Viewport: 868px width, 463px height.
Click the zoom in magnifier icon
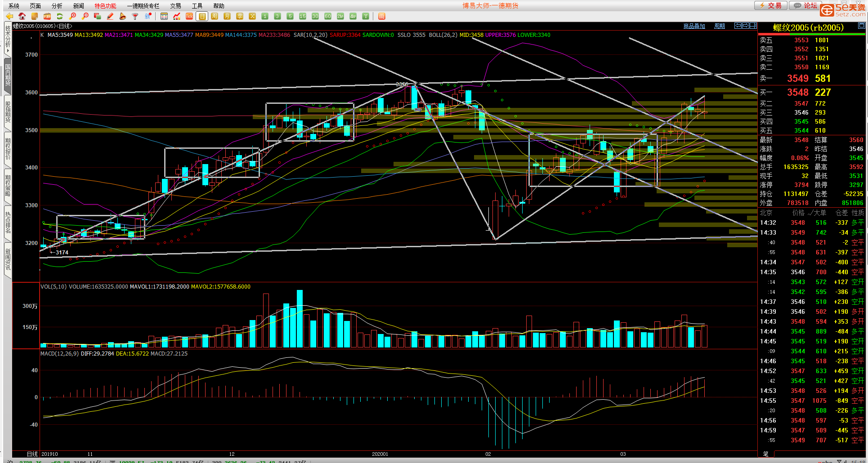[72, 16]
